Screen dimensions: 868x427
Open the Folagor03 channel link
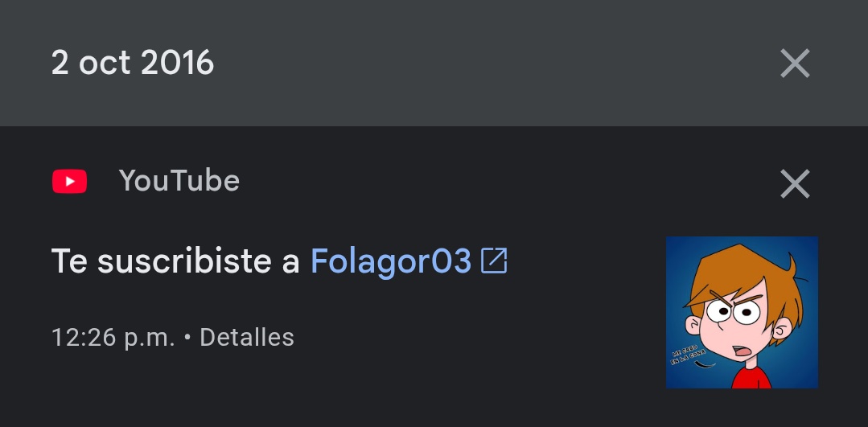391,261
